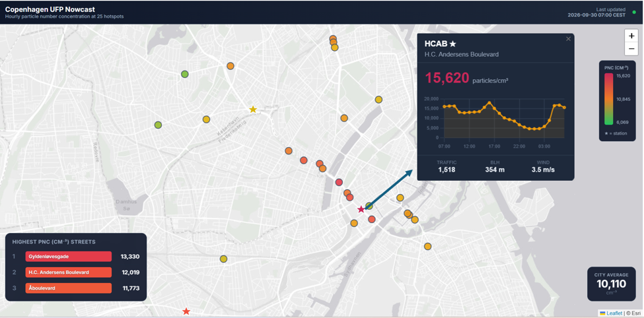This screenshot has width=644, height=318.
Task: Click the PNC color gradient legend bar
Action: coord(609,100)
